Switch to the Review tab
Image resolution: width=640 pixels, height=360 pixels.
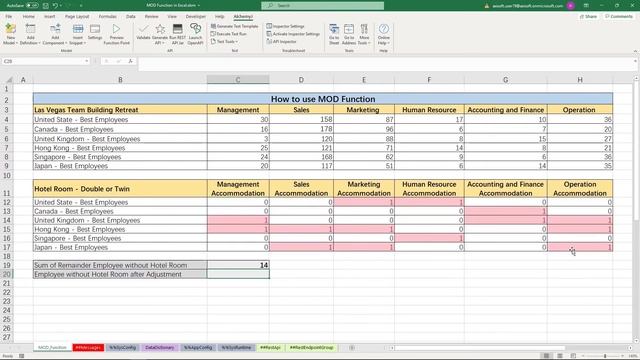pos(151,17)
